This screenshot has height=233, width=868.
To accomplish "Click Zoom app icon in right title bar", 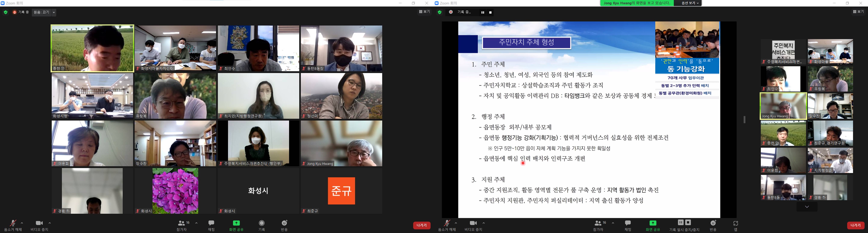I will click(437, 3).
